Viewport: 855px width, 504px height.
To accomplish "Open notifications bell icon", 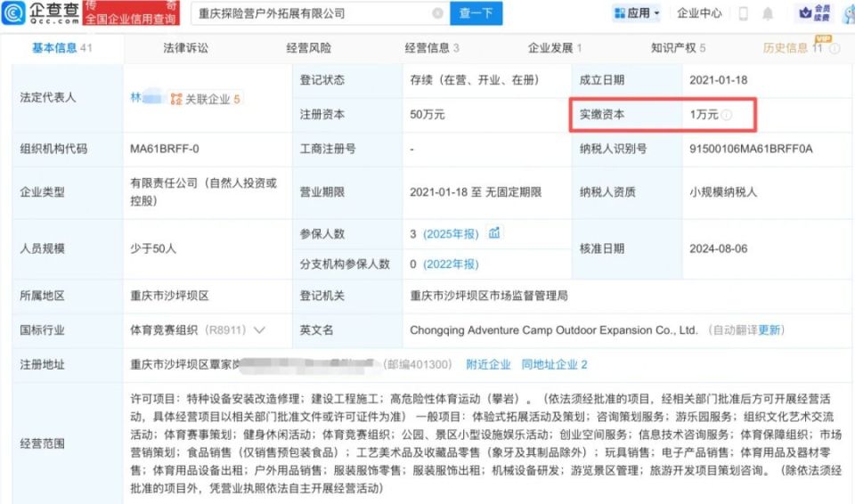I will [x=768, y=13].
